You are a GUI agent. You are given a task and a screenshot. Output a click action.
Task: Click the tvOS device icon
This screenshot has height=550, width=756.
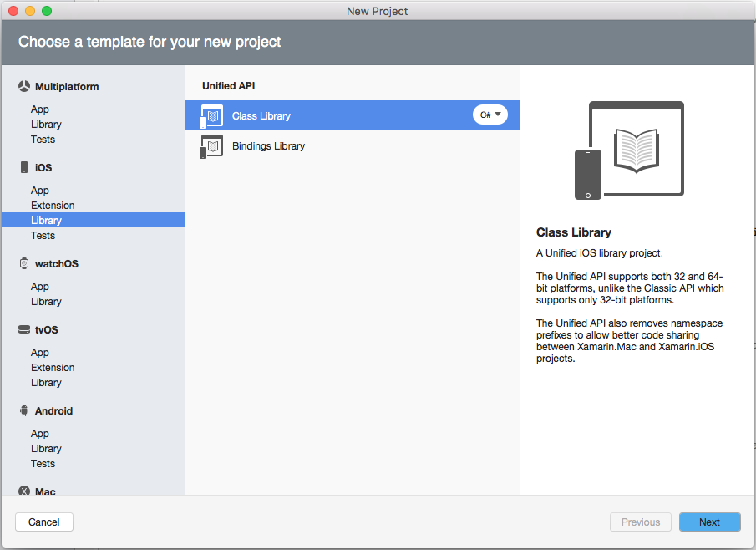pyautogui.click(x=24, y=329)
